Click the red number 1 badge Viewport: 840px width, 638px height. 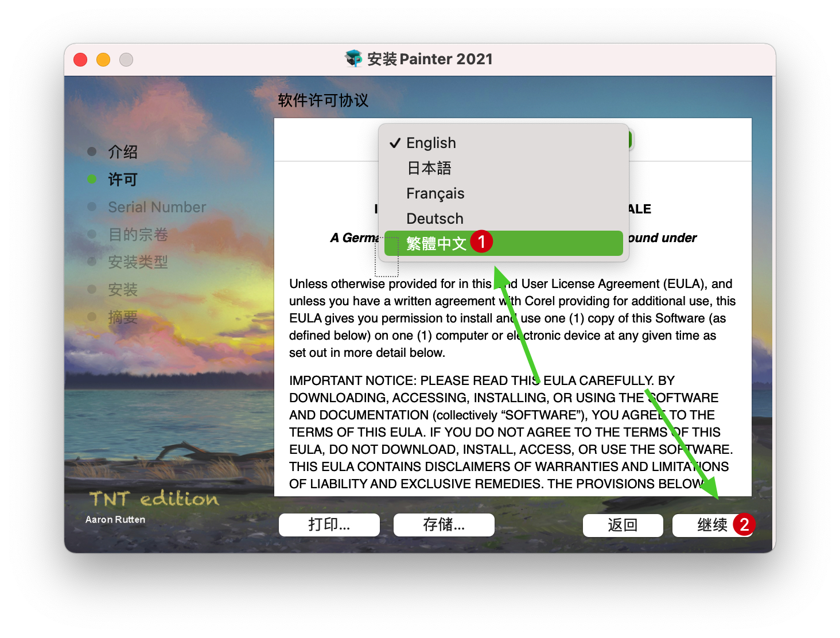(481, 242)
